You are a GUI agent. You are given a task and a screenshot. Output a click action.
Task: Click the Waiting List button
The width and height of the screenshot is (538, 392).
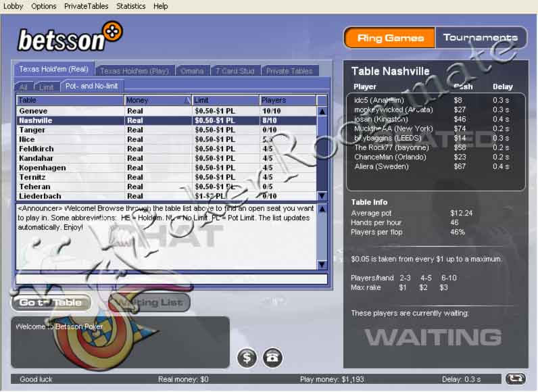(x=149, y=302)
